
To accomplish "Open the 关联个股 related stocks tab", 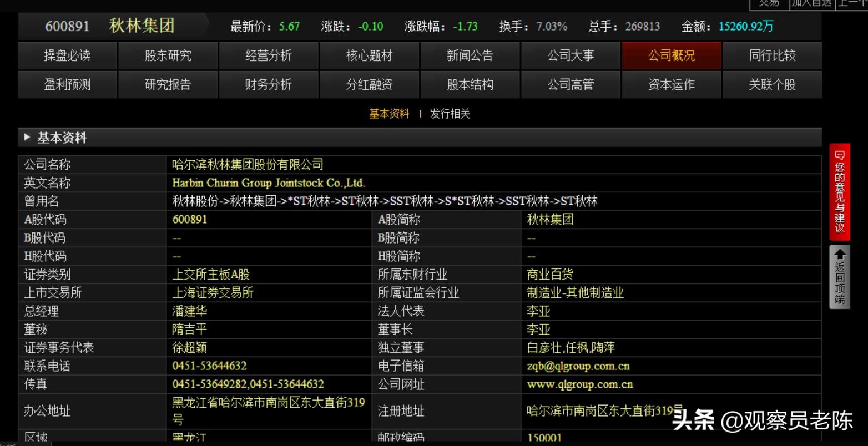I will pyautogui.click(x=773, y=84).
